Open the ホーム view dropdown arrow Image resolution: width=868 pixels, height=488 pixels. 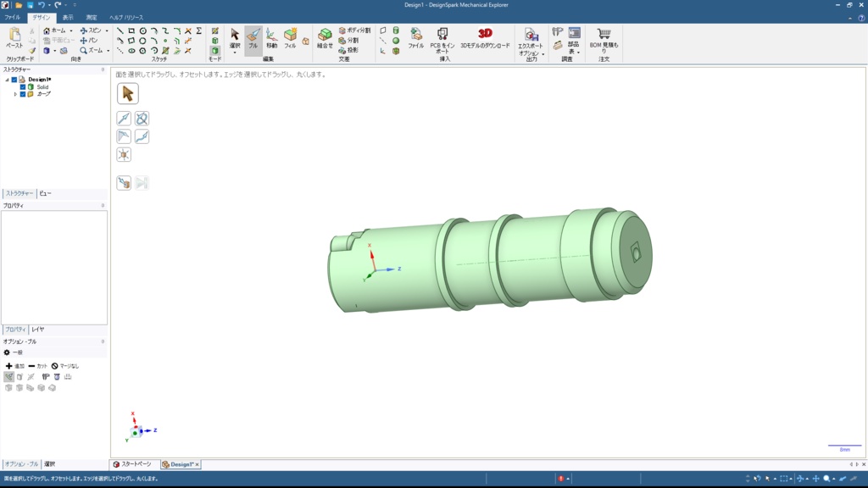pos(71,31)
